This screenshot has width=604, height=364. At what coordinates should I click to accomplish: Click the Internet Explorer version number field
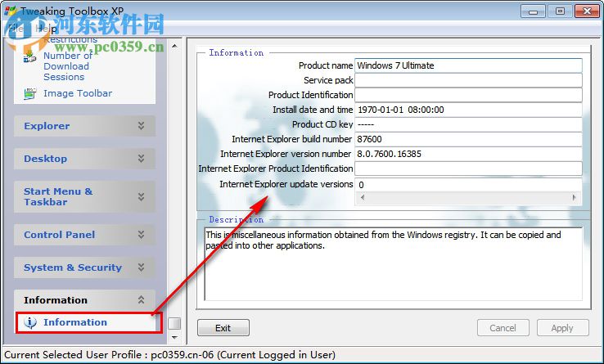pos(468,154)
